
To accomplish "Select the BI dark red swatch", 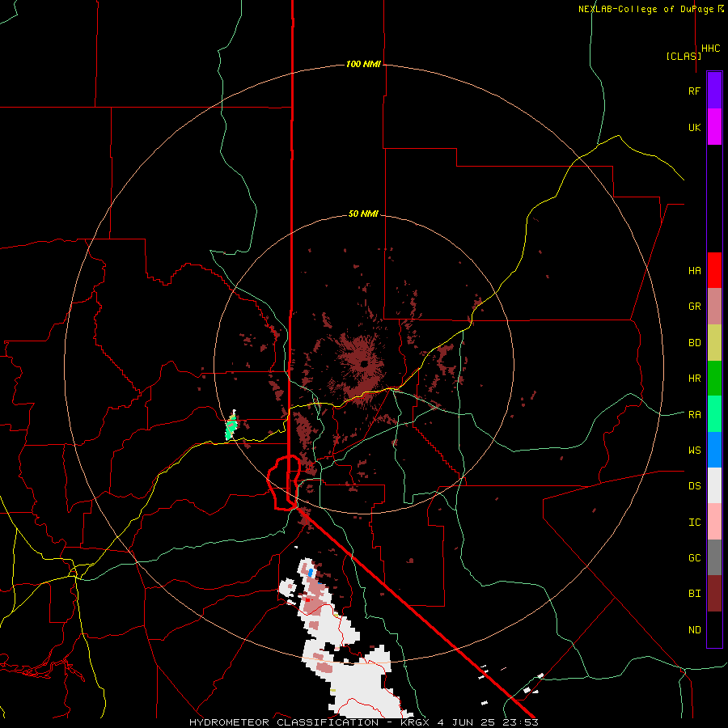I will [714, 594].
